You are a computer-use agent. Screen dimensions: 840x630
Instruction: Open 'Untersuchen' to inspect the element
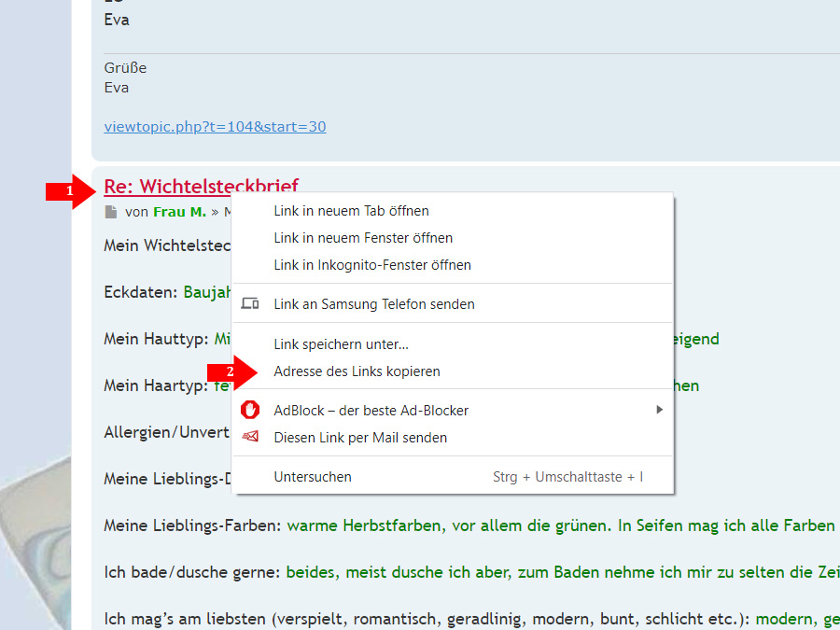tap(313, 477)
